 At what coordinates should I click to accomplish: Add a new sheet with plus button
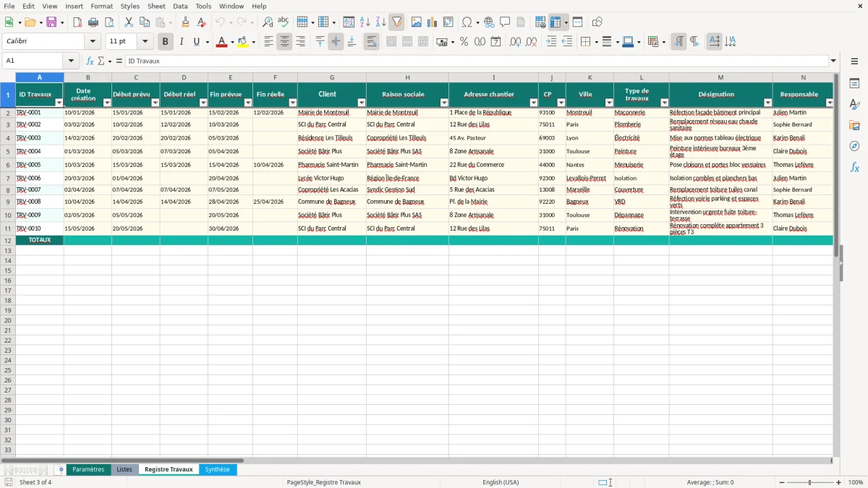[x=61, y=470]
